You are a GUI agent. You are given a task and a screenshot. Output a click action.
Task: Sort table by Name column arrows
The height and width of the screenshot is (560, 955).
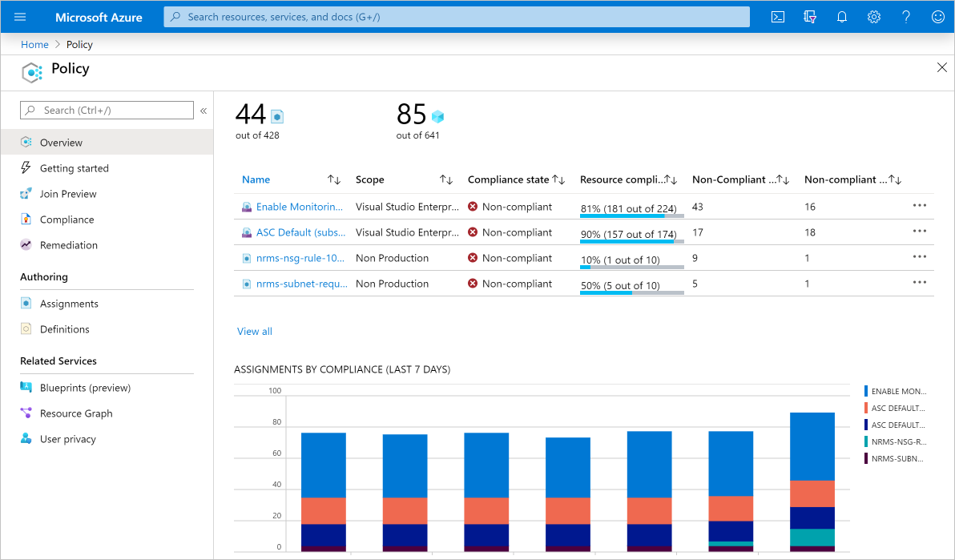click(x=334, y=179)
